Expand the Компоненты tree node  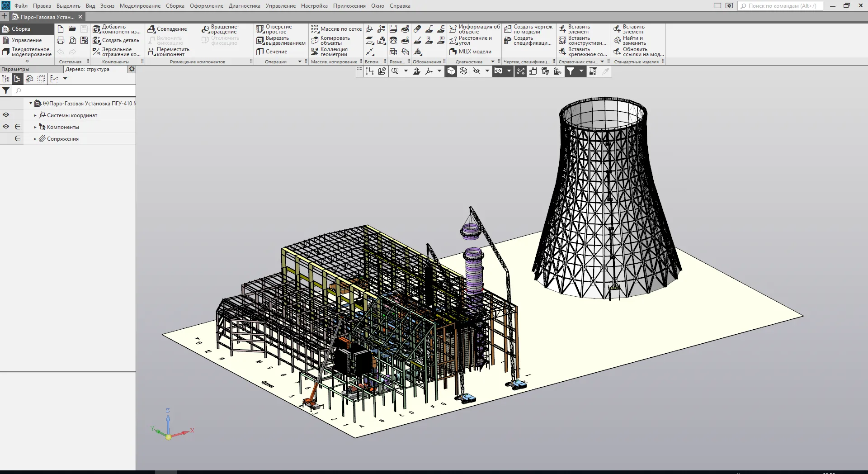[x=35, y=127]
